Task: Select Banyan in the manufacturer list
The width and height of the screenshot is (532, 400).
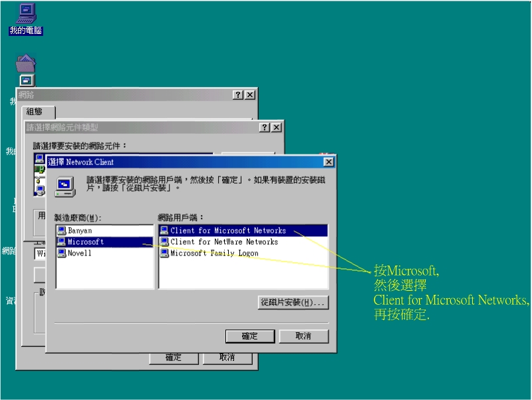Action: click(x=105, y=230)
